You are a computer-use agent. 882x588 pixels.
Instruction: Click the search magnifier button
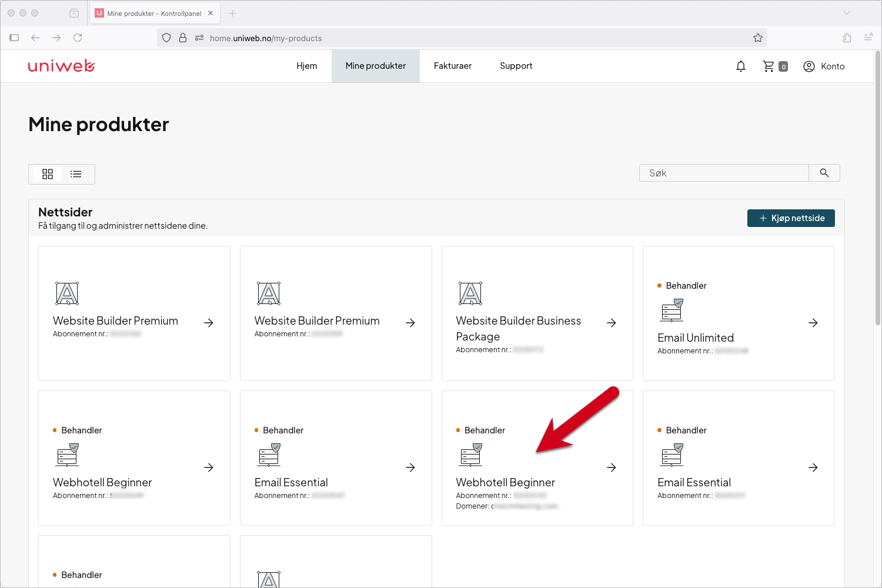pyautogui.click(x=824, y=173)
